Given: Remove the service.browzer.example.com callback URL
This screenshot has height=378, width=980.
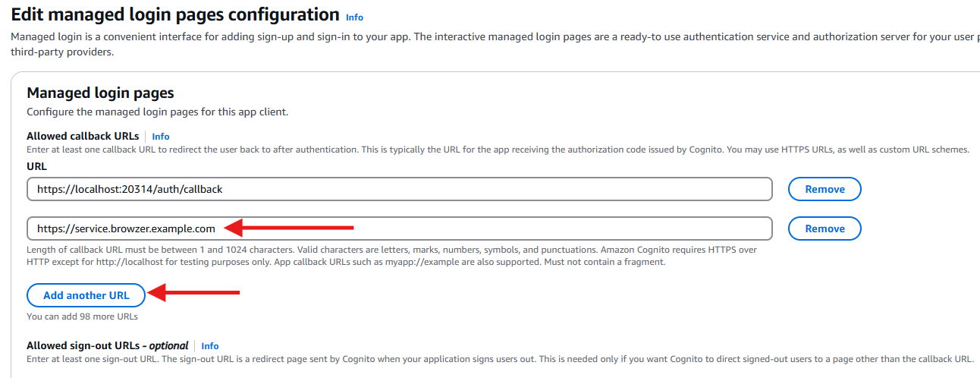Looking at the screenshot, I should point(825,228).
